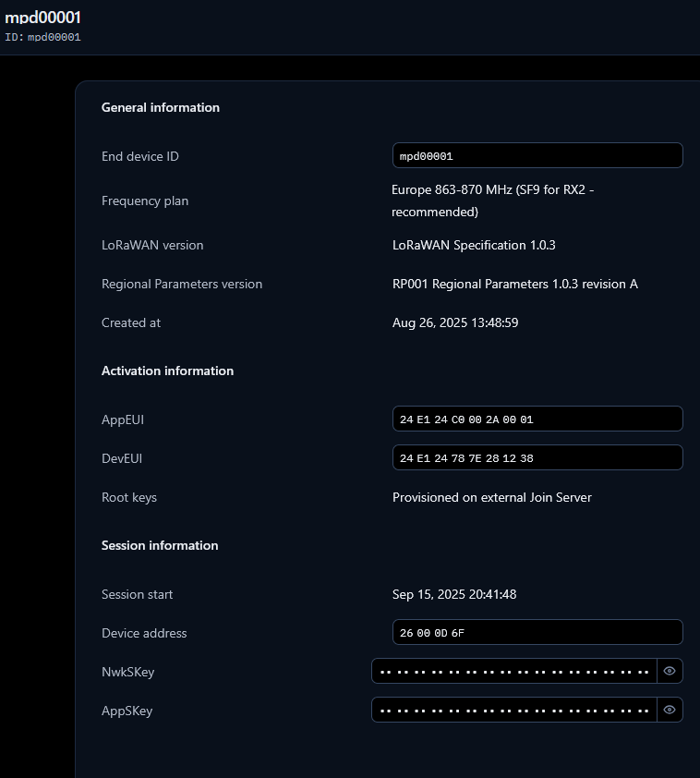700x778 pixels.
Task: Click the masked NwkSKey field
Action: [x=514, y=671]
